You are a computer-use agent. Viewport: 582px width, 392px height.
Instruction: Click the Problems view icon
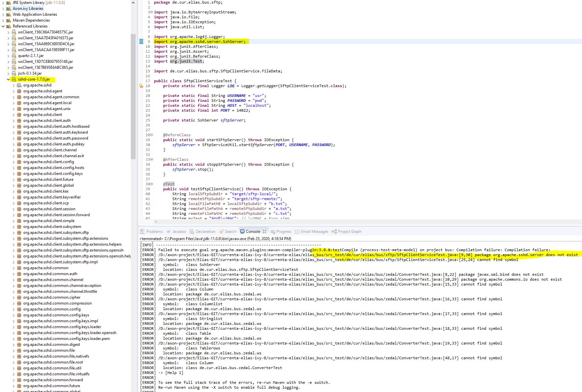tap(143, 232)
